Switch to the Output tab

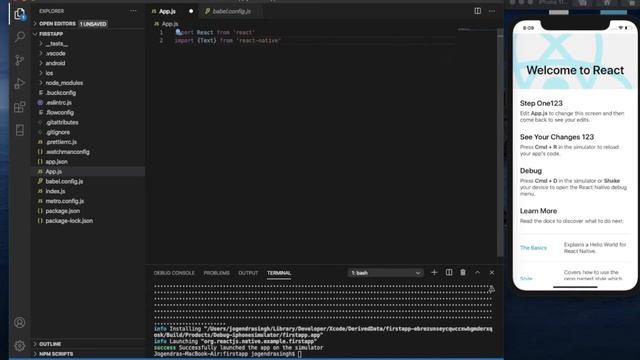(x=248, y=273)
